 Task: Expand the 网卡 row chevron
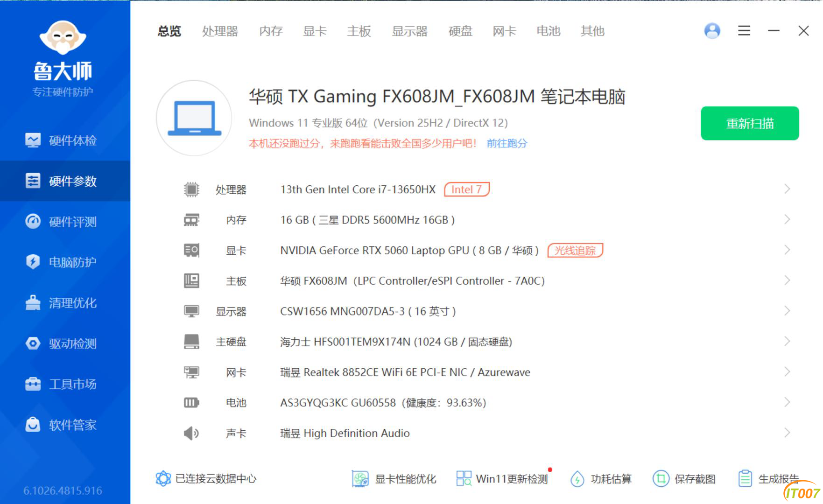787,372
